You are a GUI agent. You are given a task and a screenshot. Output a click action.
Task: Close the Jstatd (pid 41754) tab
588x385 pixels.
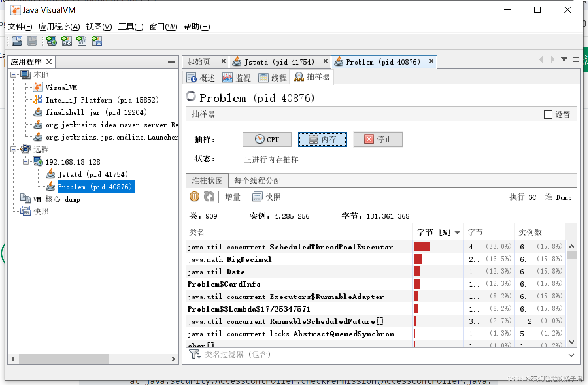[x=326, y=61]
